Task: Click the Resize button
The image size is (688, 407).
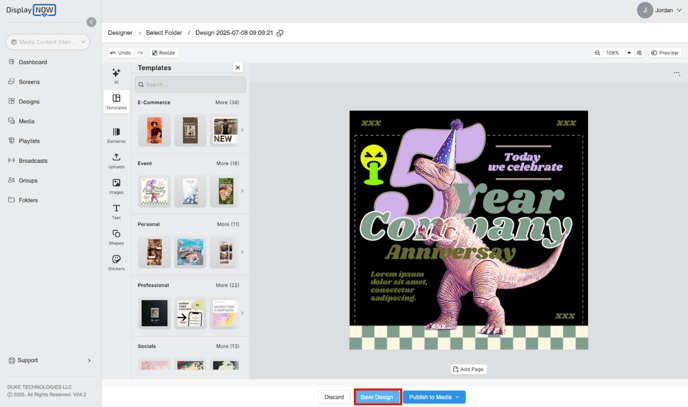Action: click(163, 53)
